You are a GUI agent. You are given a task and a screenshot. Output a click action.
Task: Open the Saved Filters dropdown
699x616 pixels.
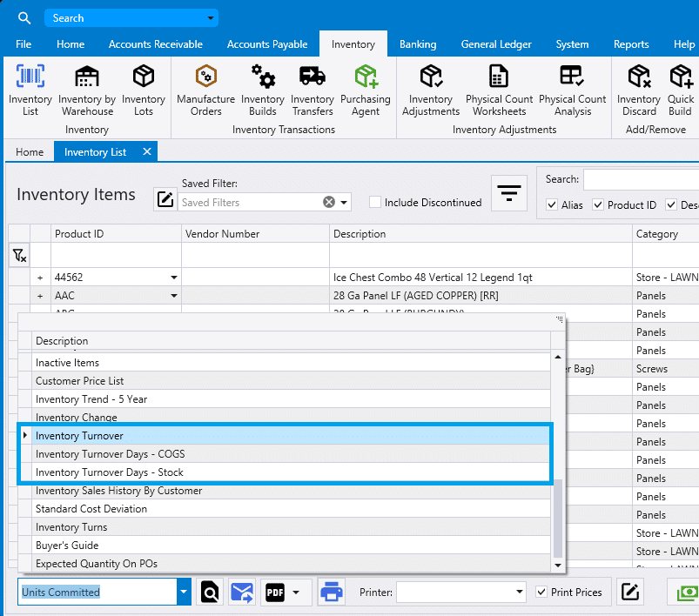click(343, 201)
